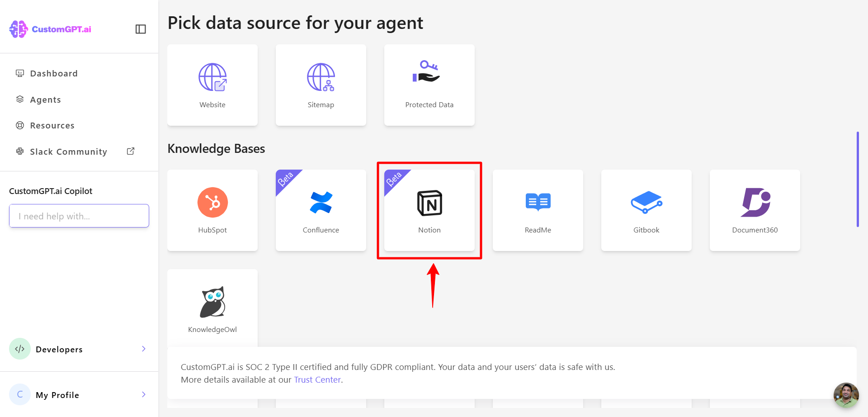868x417 pixels.
Task: Choose the HubSpot knowledge base icon
Action: 212,202
